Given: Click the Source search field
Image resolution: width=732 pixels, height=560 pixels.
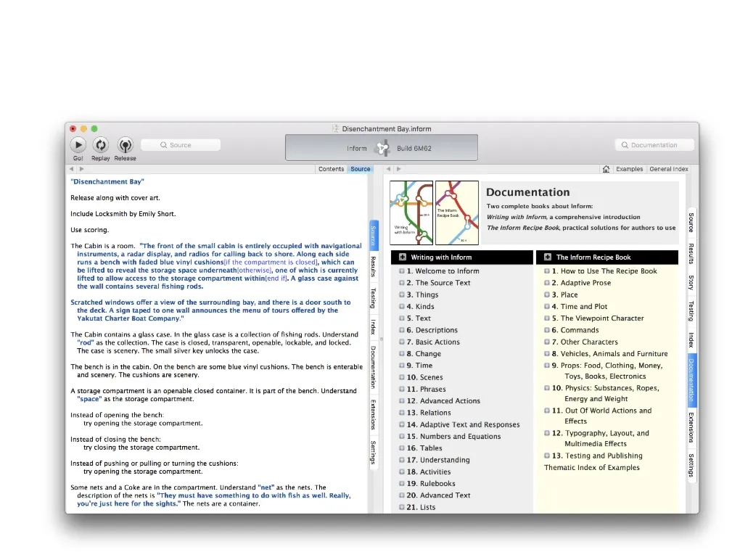Looking at the screenshot, I should tap(180, 145).
